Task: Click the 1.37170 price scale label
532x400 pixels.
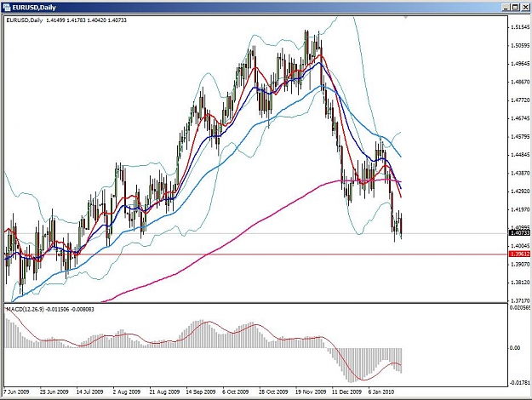Action: [520, 300]
